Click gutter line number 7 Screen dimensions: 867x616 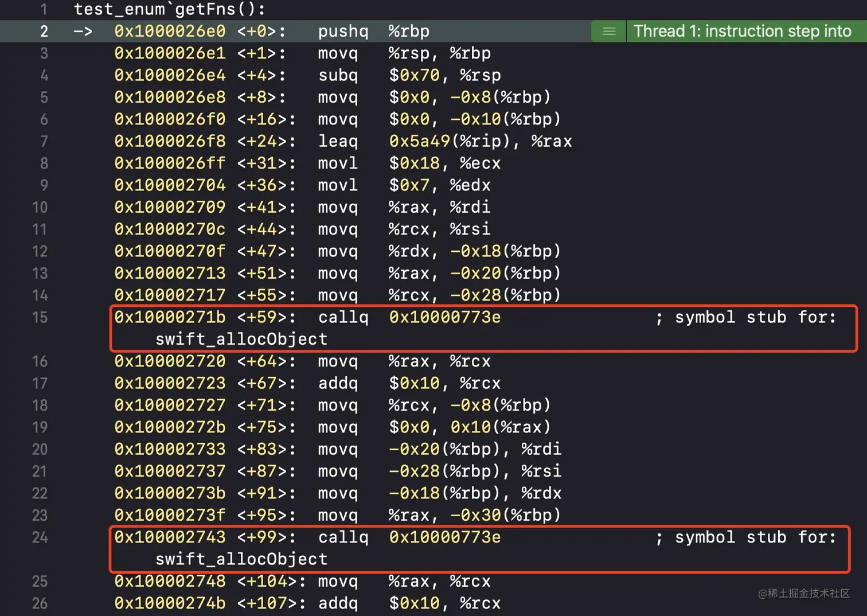click(x=44, y=141)
